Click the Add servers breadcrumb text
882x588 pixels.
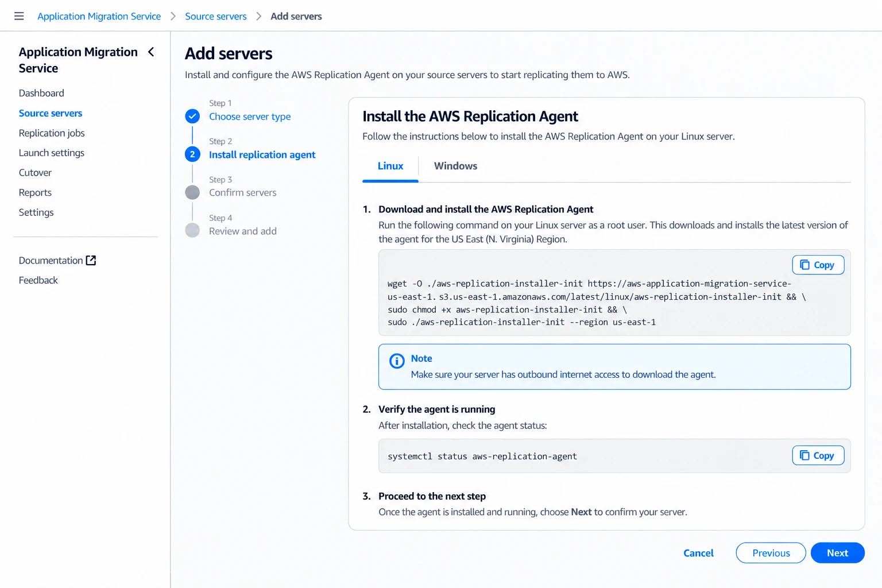(296, 16)
